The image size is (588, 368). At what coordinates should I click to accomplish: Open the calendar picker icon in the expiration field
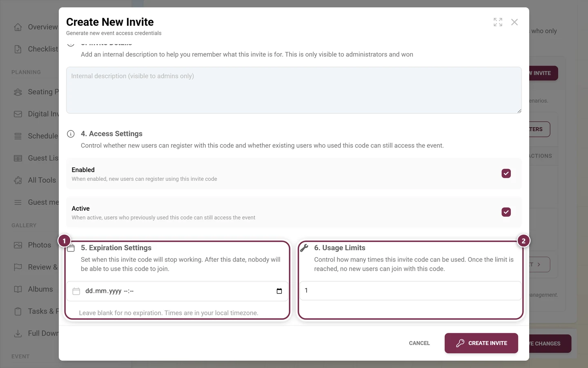[x=279, y=291]
